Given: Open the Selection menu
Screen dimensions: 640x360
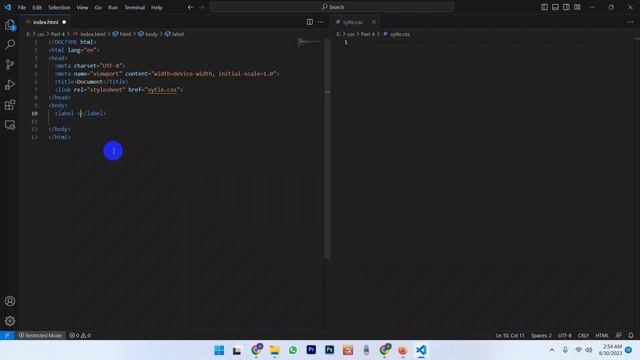Looking at the screenshot, I should [59, 7].
